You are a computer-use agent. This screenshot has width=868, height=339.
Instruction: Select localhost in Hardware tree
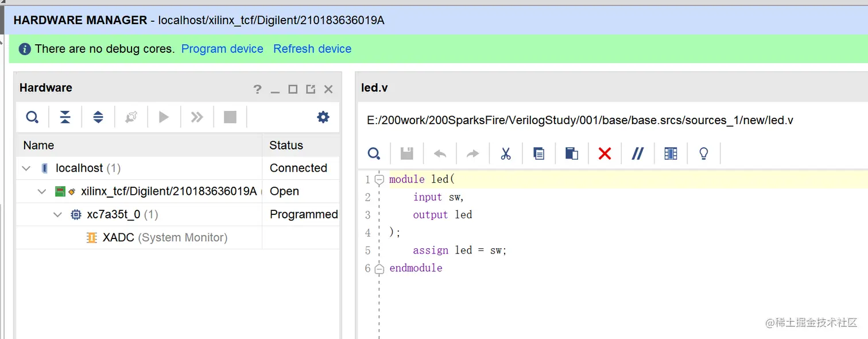pyautogui.click(x=88, y=168)
